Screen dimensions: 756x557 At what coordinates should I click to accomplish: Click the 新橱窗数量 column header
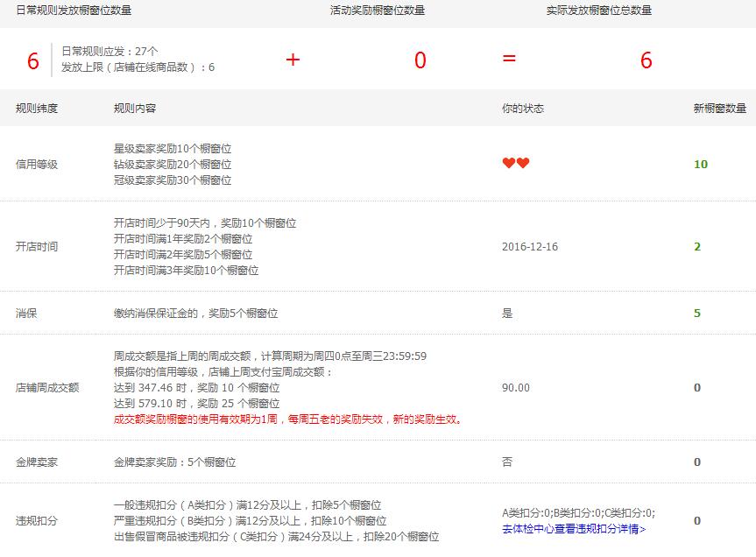click(720, 109)
